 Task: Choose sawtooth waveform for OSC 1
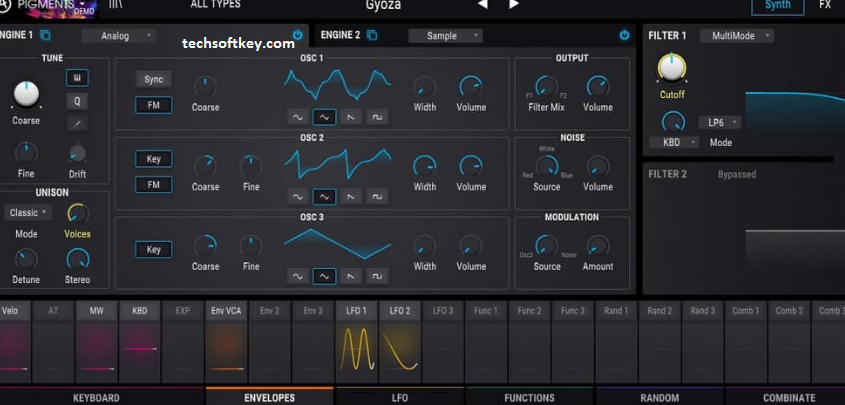point(351,117)
